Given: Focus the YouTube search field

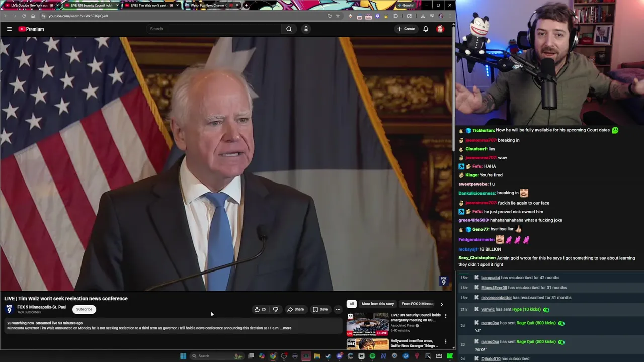Looking at the screenshot, I should click(x=214, y=29).
